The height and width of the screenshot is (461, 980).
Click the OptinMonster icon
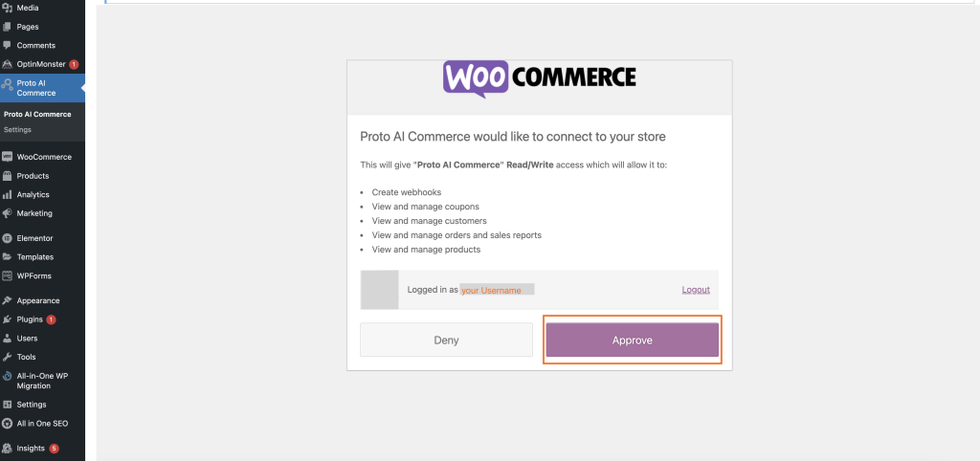pos(7,64)
